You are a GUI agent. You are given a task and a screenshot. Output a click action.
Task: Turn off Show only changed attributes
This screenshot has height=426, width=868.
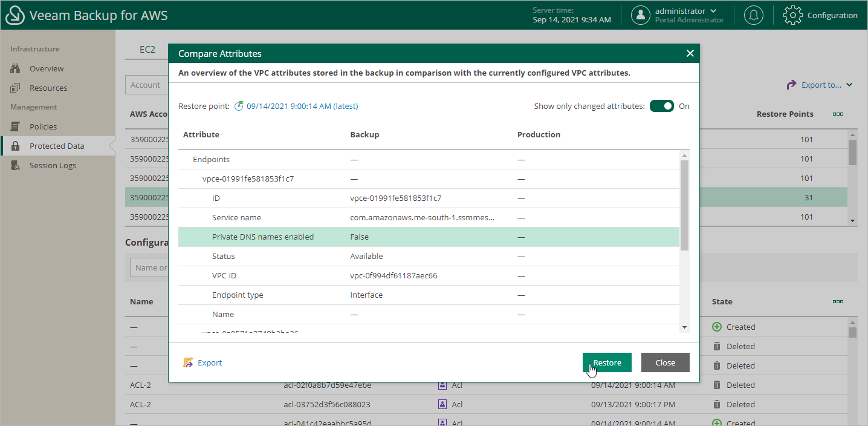[661, 105]
